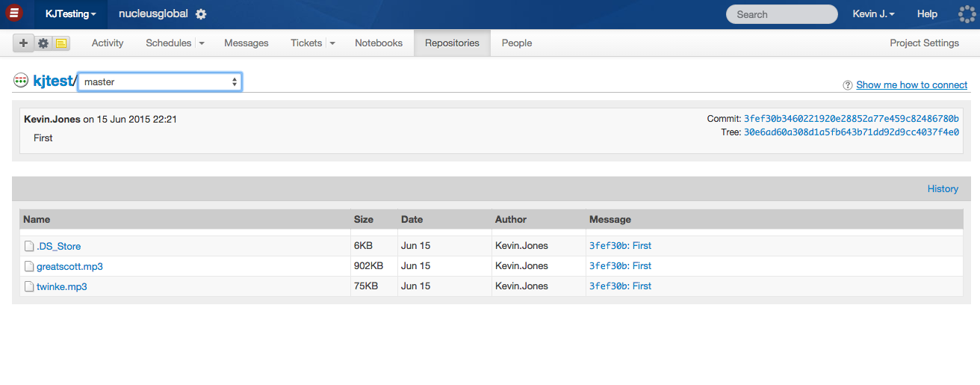Open commit message for twinke.mp3 row
The height and width of the screenshot is (385, 980).
[620, 286]
